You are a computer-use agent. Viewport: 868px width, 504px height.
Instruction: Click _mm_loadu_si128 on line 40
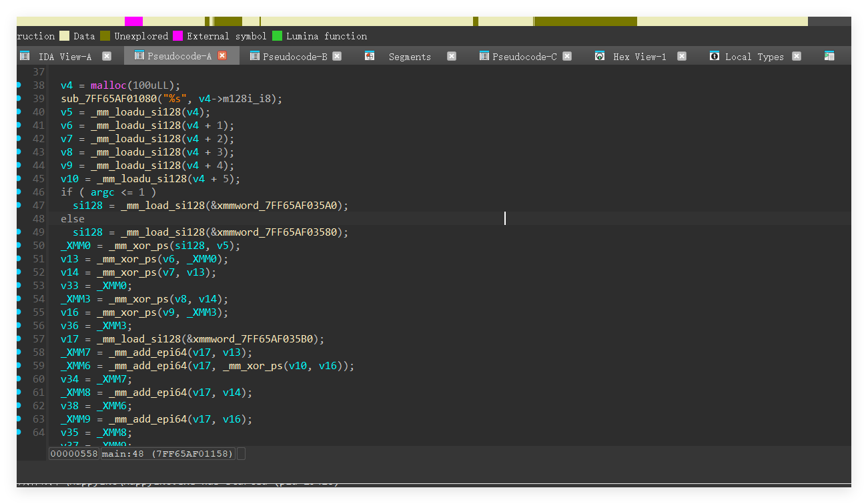tap(135, 112)
